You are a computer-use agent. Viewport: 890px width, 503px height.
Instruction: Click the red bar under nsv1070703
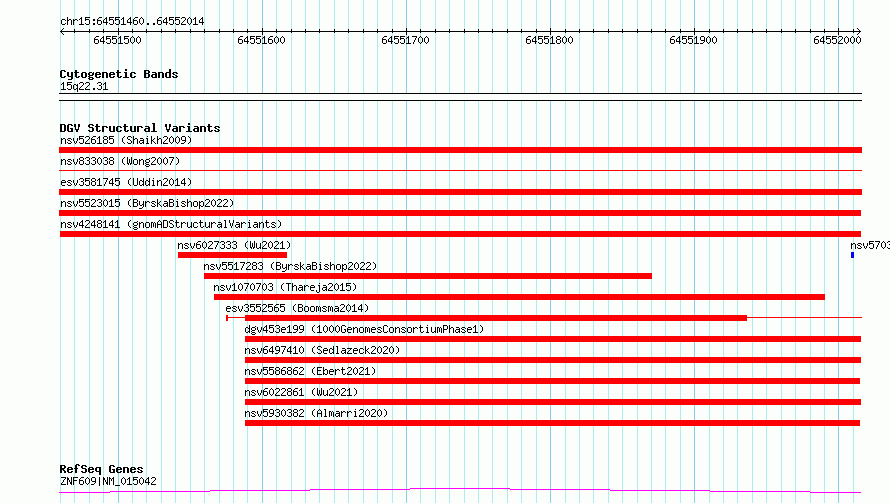pyautogui.click(x=519, y=297)
